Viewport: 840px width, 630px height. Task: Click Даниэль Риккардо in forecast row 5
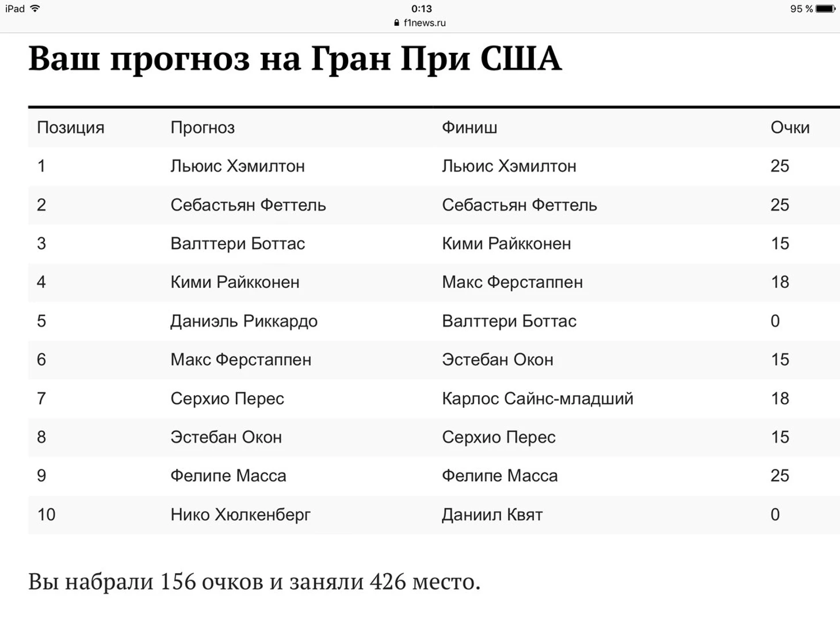pos(244,321)
